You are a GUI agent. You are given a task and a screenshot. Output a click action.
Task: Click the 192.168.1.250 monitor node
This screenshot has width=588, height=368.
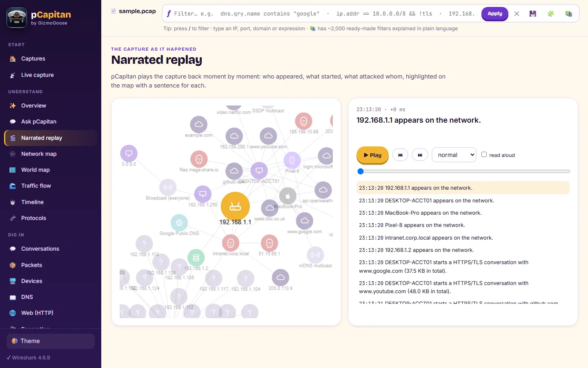tap(203, 194)
